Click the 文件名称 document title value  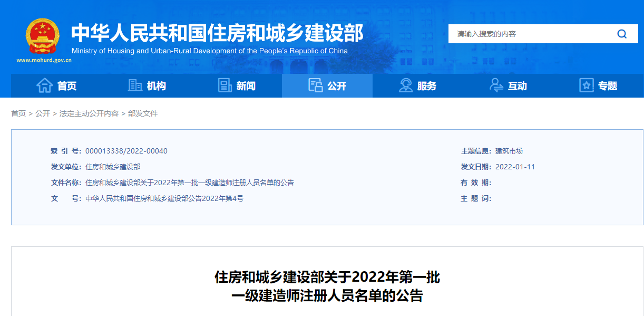pyautogui.click(x=190, y=183)
